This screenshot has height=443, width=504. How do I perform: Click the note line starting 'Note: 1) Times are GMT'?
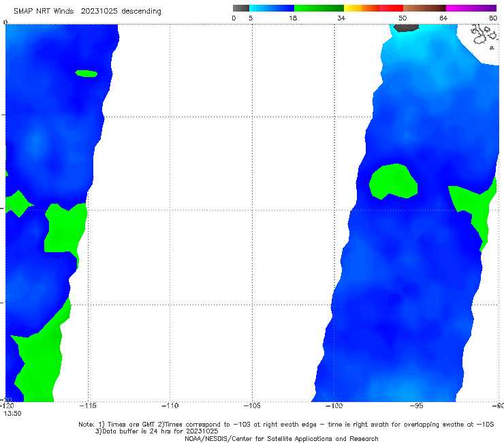click(286, 425)
